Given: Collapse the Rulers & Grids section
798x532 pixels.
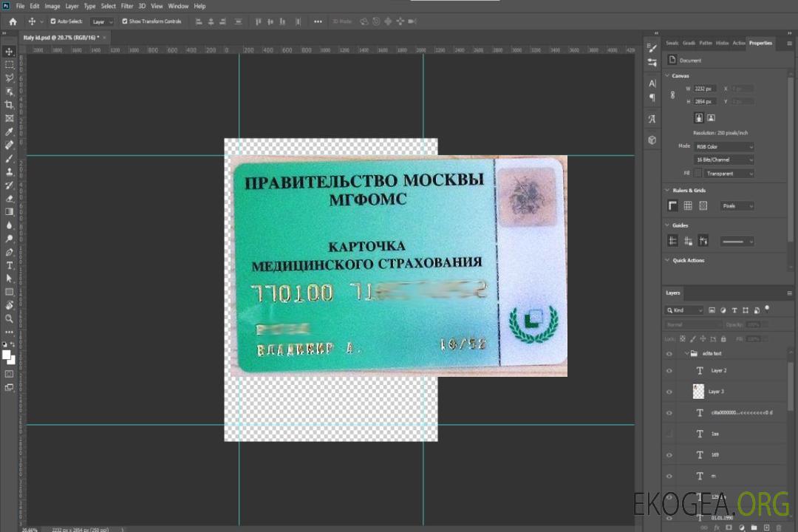Looking at the screenshot, I should click(668, 190).
